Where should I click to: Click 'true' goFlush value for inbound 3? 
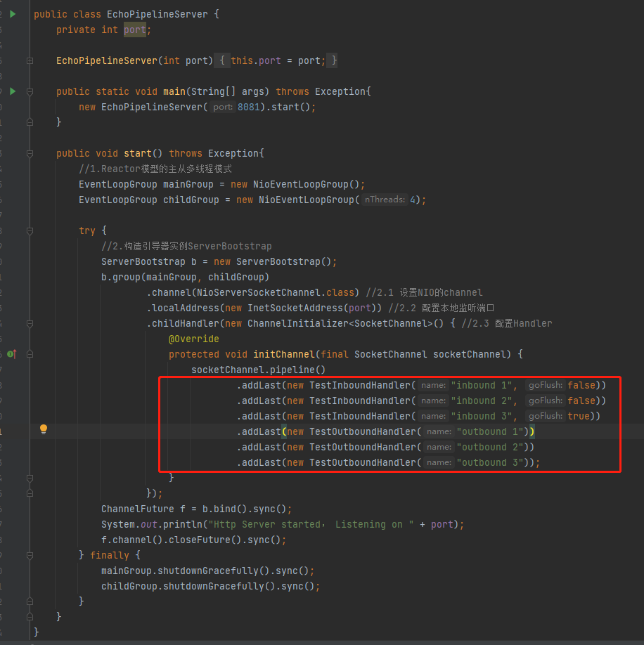pyautogui.click(x=579, y=416)
